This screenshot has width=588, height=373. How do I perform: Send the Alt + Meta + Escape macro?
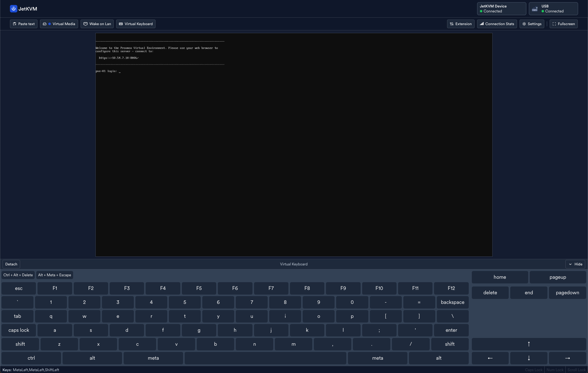tap(55, 275)
